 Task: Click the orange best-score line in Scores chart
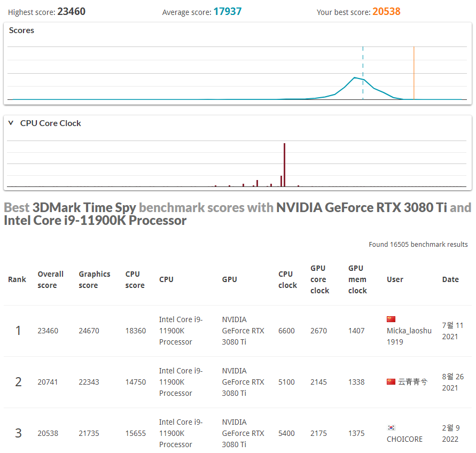(x=414, y=73)
